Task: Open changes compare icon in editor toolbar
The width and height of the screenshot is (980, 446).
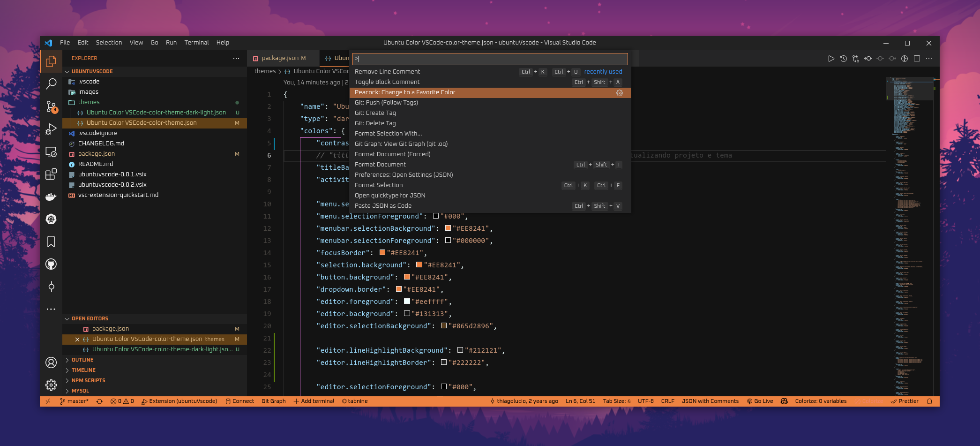Action: coord(856,59)
